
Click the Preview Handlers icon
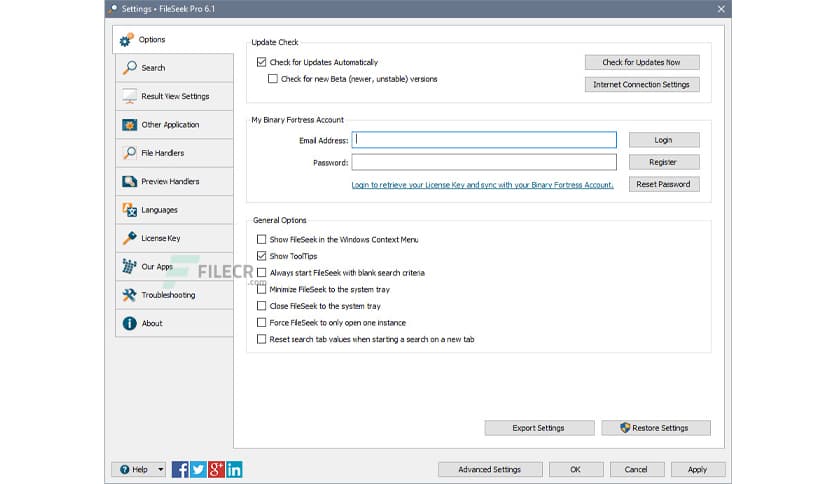coord(130,181)
